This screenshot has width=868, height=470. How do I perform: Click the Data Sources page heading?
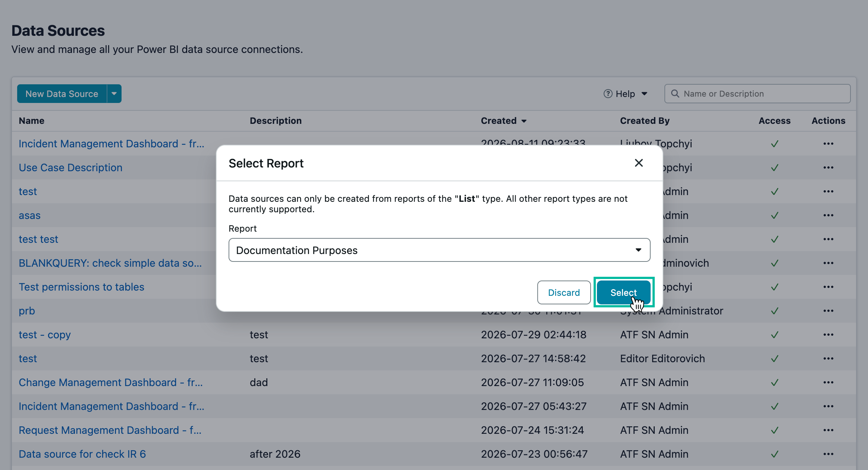58,31
